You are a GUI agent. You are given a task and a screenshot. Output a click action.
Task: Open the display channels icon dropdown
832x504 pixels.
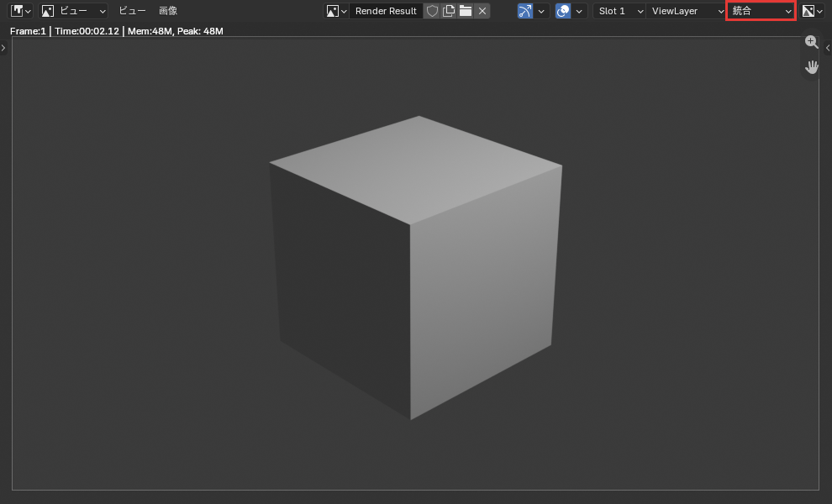pyautogui.click(x=812, y=11)
